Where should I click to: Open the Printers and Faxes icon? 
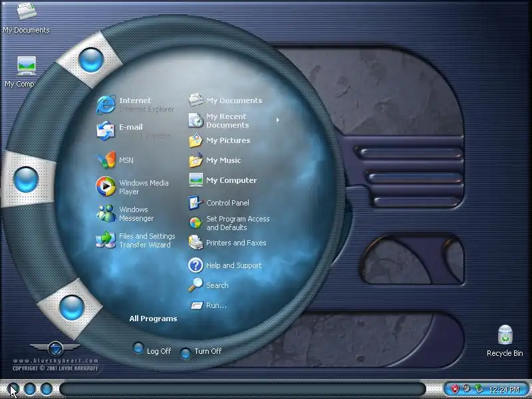point(196,243)
